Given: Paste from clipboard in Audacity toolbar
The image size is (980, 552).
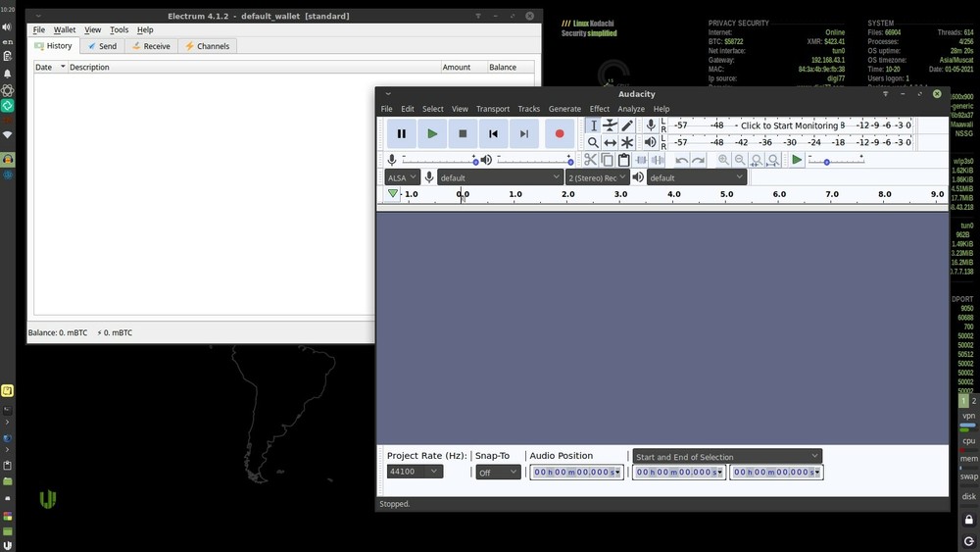Looking at the screenshot, I should [623, 160].
